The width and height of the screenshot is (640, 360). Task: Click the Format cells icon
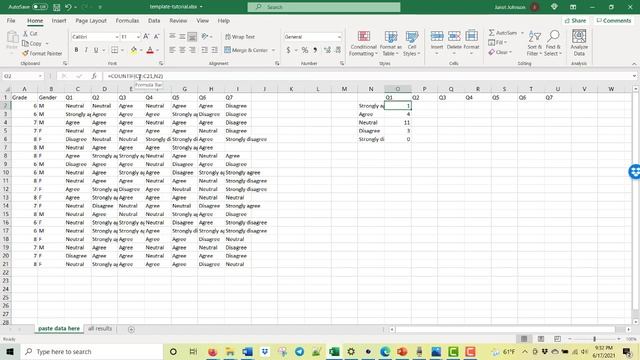(x=471, y=37)
